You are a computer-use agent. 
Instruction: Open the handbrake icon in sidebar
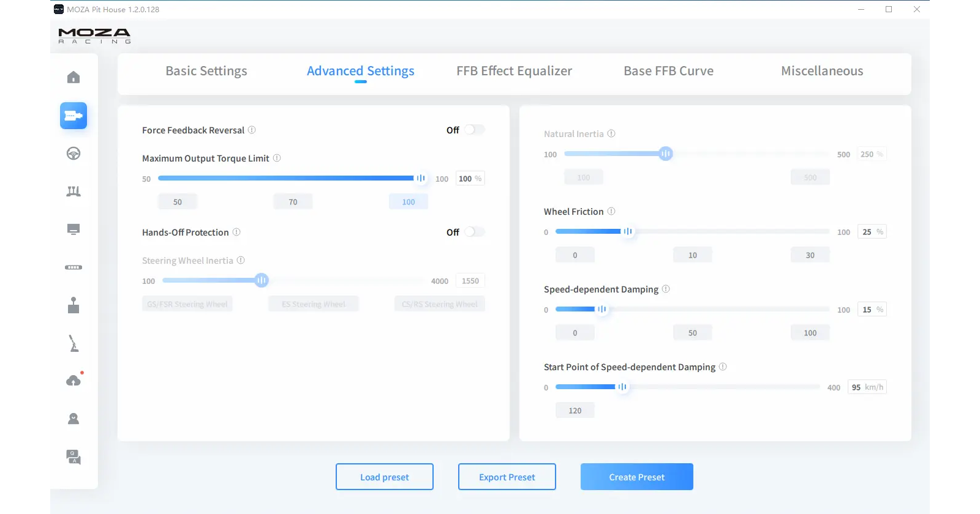tap(73, 343)
